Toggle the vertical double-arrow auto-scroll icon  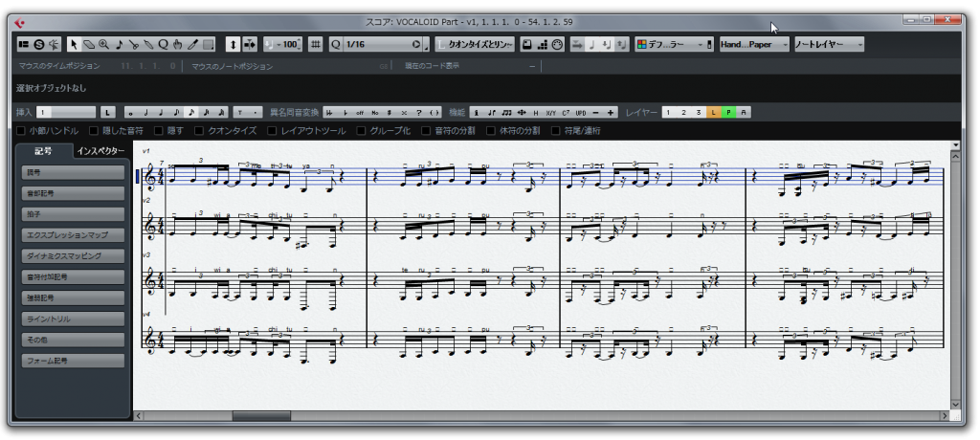point(234,44)
